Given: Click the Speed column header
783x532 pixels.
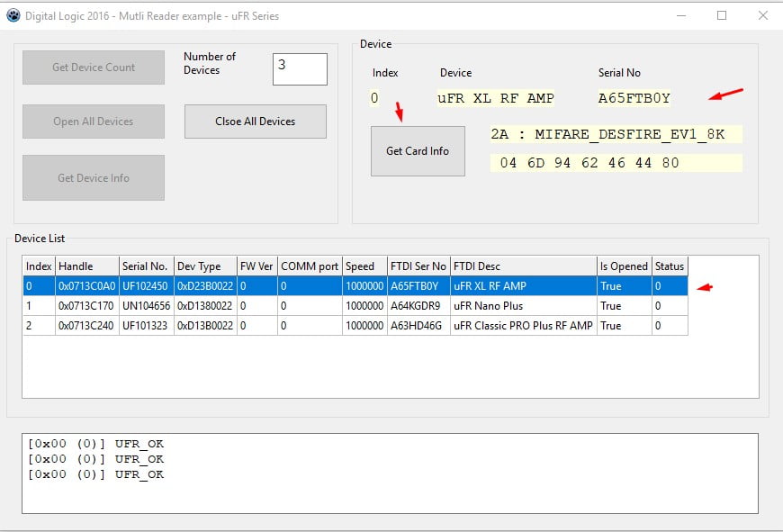Looking at the screenshot, I should click(364, 266).
